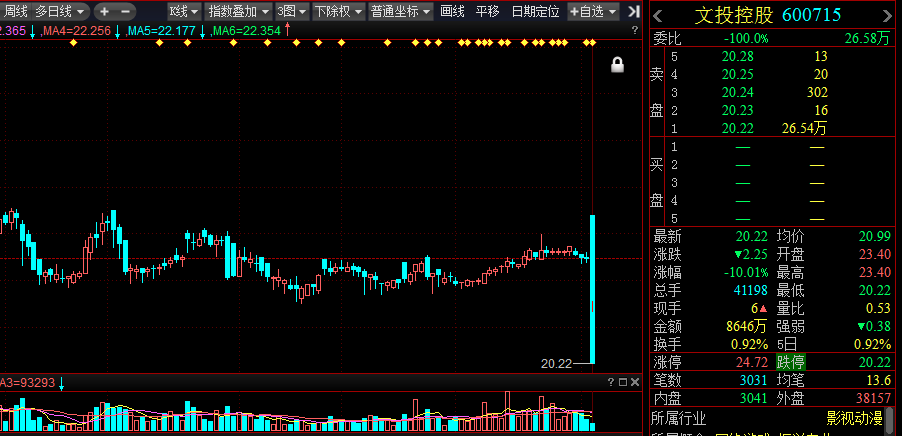Click sell level 1 volume 26.54万

(804, 128)
